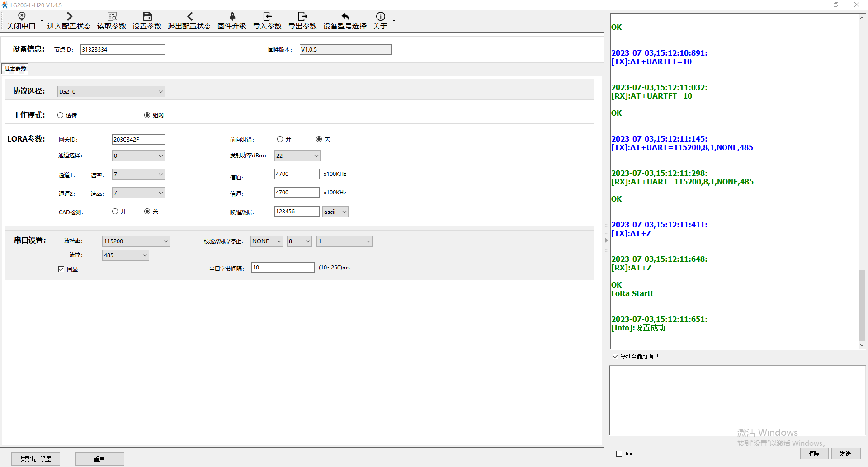Enable CAD检测 with 开 radio
This screenshot has width=868, height=467.
(x=115, y=212)
